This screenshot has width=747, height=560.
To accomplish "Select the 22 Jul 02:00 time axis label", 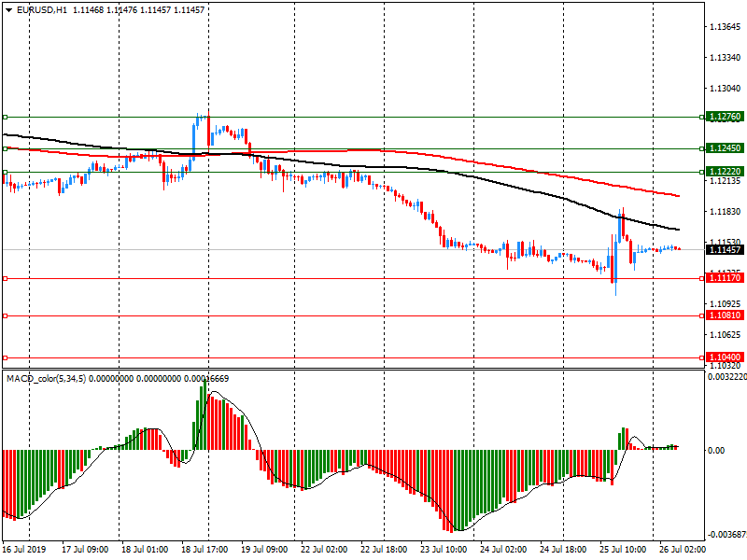I will (x=324, y=550).
